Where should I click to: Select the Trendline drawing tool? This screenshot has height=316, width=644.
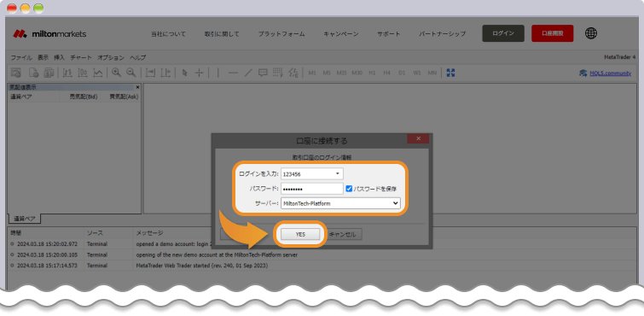(247, 73)
